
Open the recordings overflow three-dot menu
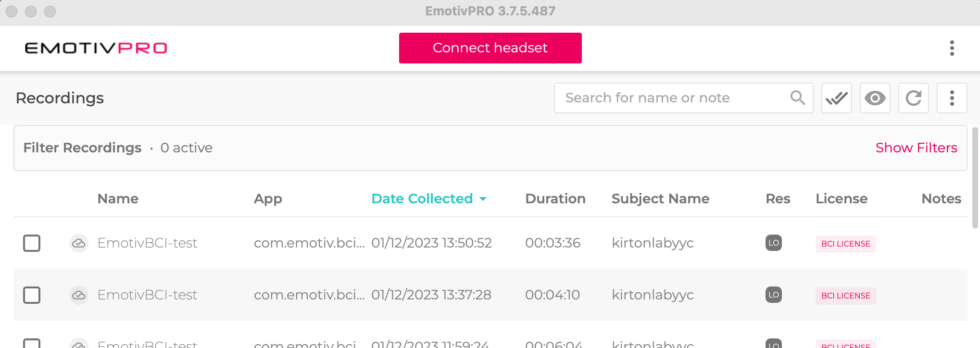[952, 98]
